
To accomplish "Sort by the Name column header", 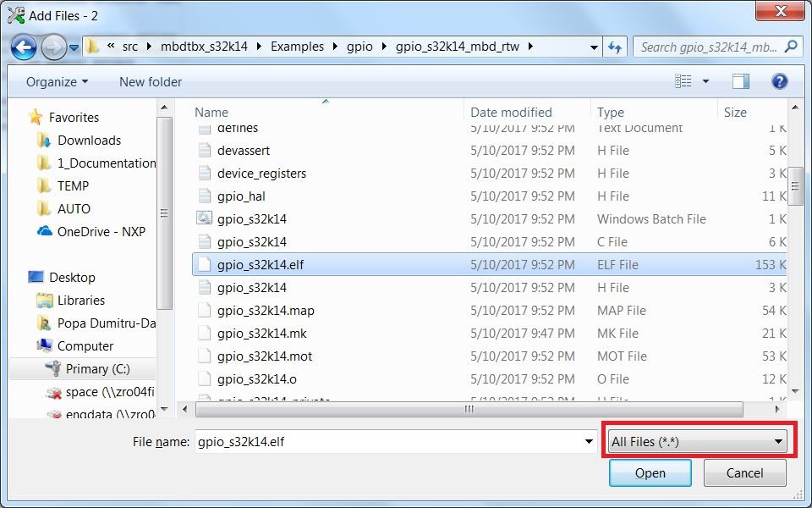I will pyautogui.click(x=211, y=113).
